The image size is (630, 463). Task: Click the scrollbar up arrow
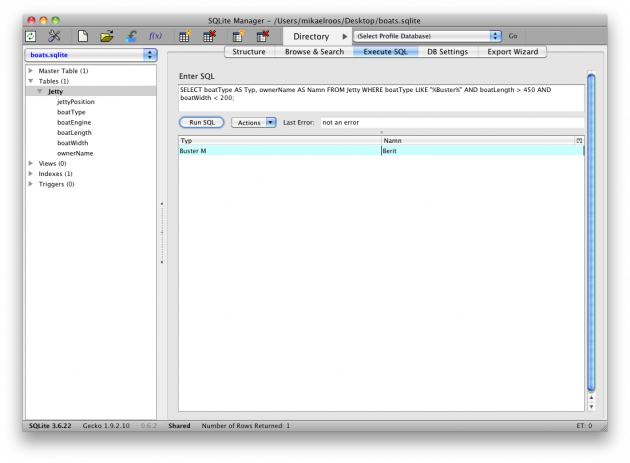(x=591, y=398)
